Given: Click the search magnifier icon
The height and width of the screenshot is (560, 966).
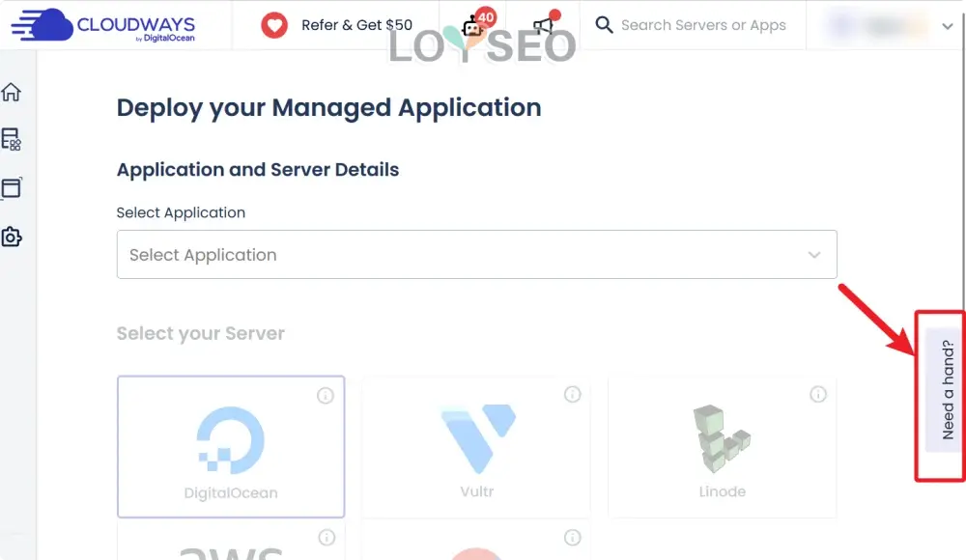Looking at the screenshot, I should 604,25.
